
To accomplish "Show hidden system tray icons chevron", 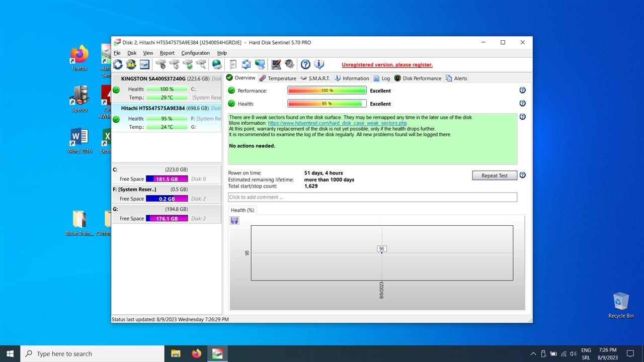I will click(533, 354).
